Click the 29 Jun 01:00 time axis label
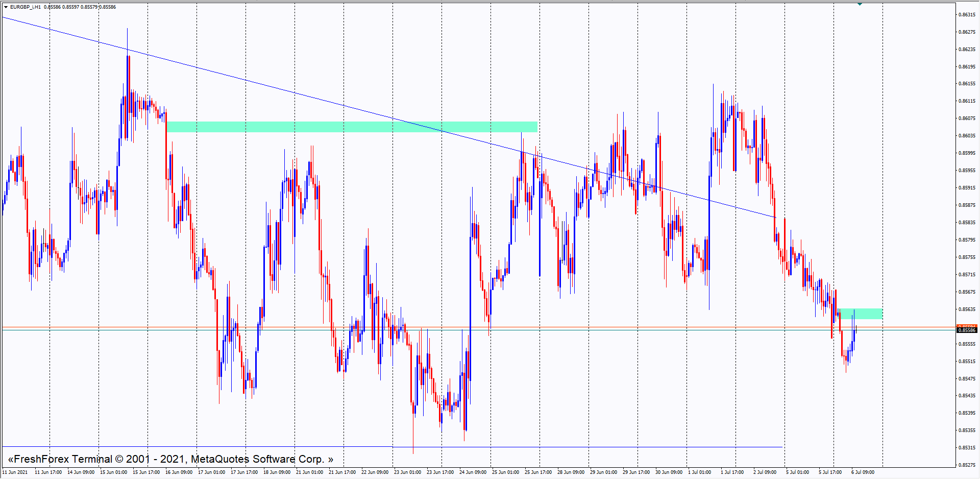Viewport: 980px width, 479px height. click(x=603, y=472)
